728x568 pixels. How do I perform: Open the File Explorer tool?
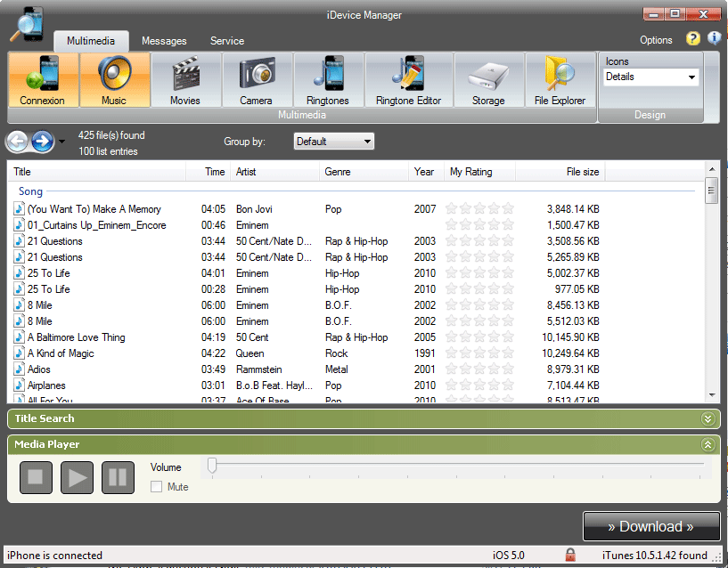(560, 80)
